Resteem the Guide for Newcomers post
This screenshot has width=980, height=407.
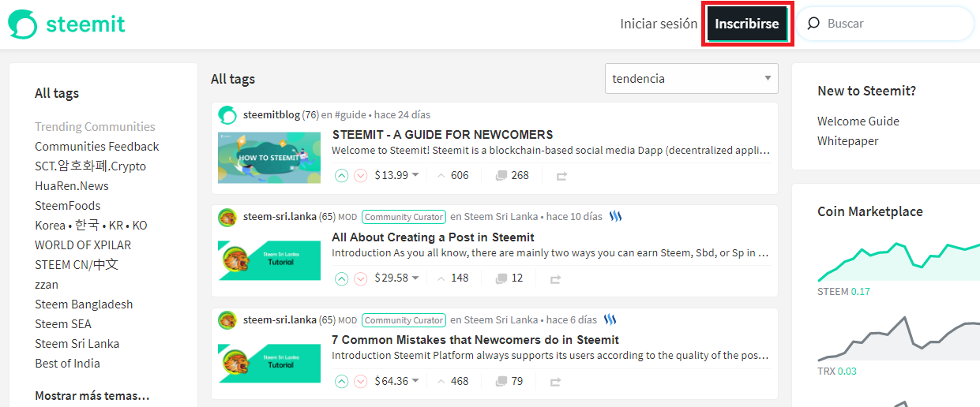[x=561, y=176]
